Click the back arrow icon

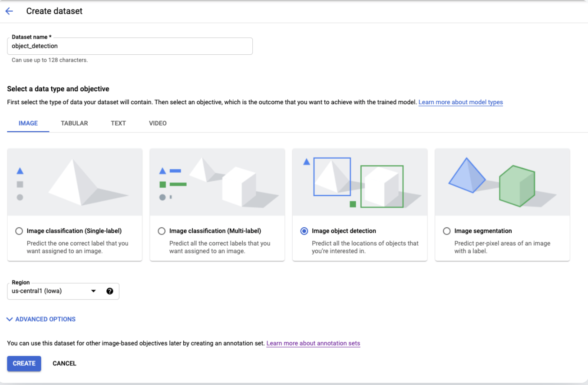tap(9, 11)
